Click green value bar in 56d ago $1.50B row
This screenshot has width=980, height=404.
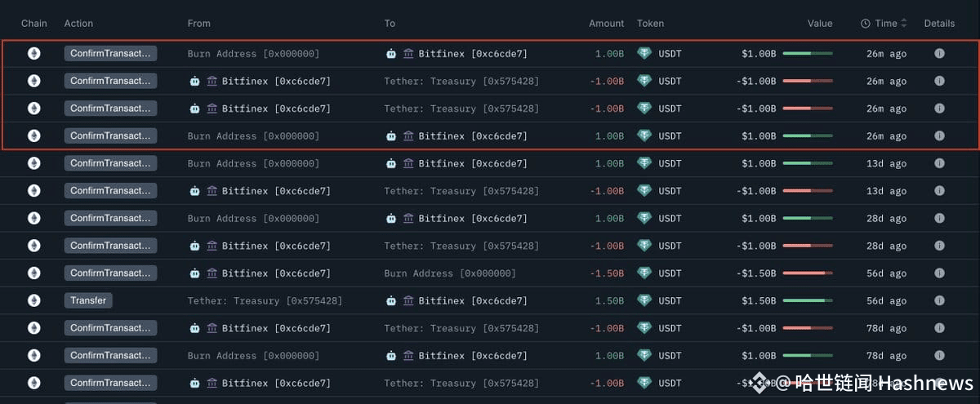pos(808,300)
